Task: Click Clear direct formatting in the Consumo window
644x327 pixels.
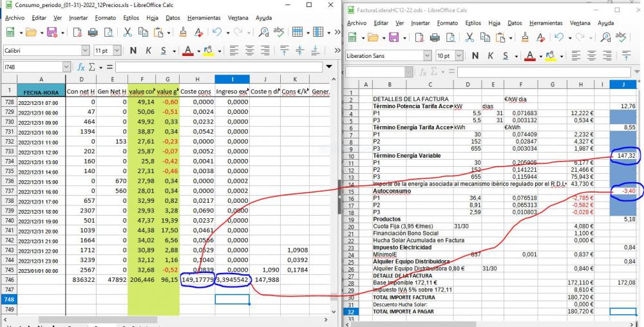Action: coord(199,32)
